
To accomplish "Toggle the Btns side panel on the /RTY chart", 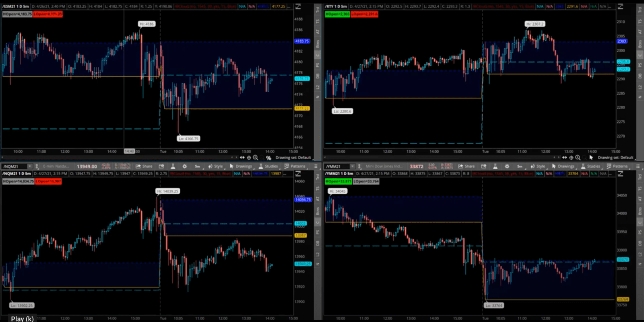I will pos(640,43).
